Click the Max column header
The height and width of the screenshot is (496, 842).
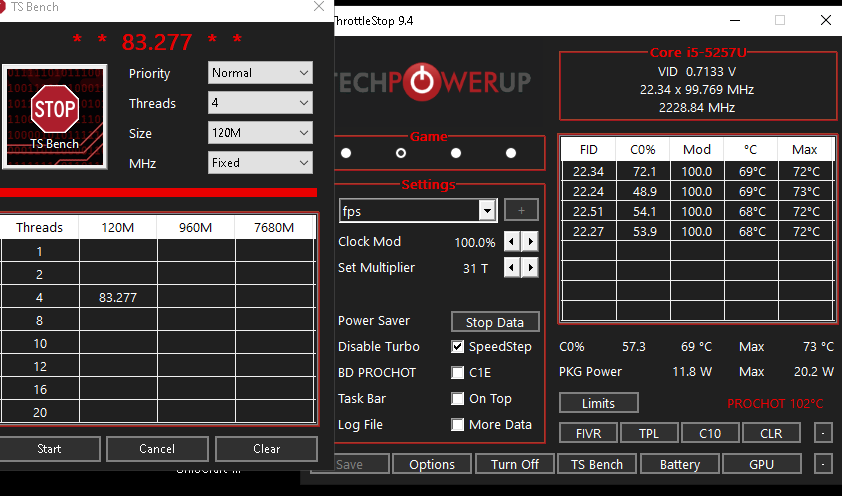(805, 150)
